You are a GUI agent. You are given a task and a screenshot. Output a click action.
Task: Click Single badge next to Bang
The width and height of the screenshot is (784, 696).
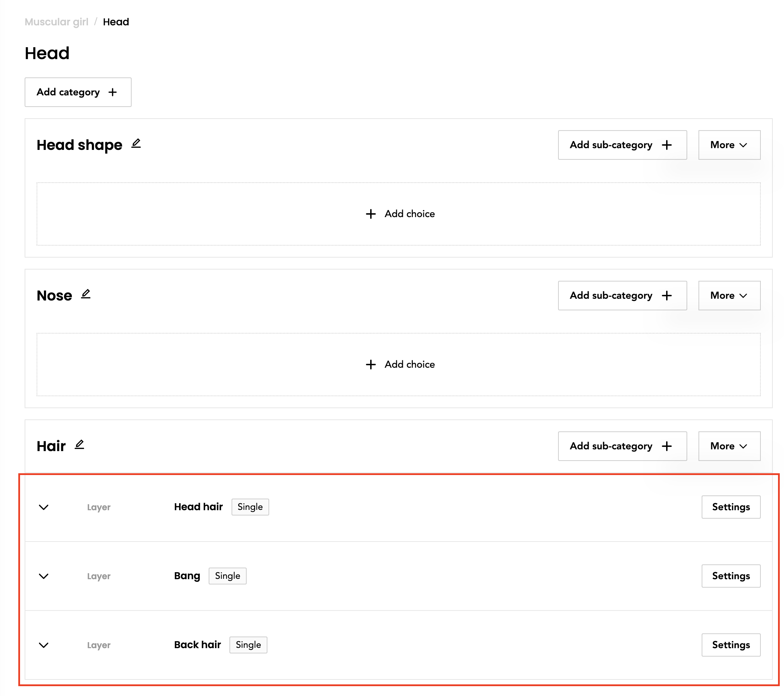(x=227, y=576)
